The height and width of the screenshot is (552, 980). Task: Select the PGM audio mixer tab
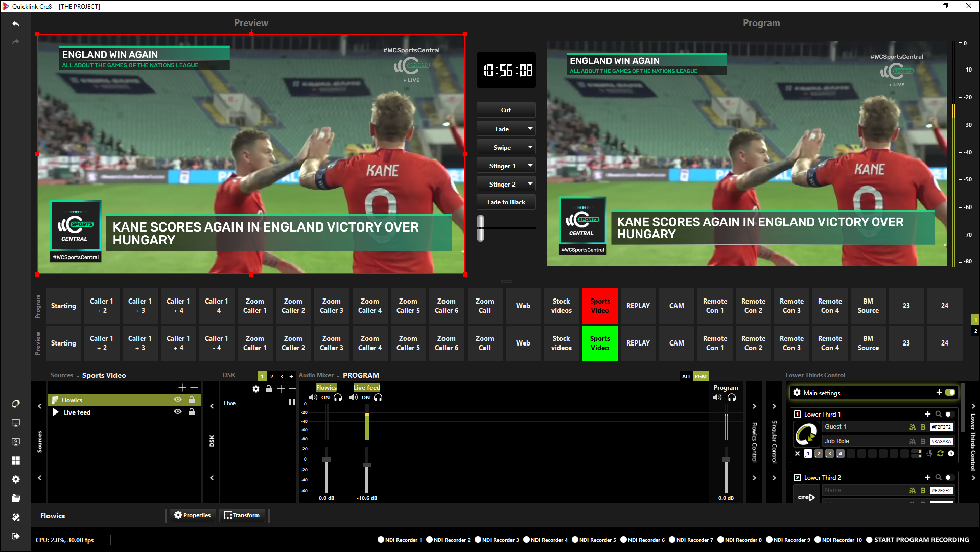click(701, 376)
